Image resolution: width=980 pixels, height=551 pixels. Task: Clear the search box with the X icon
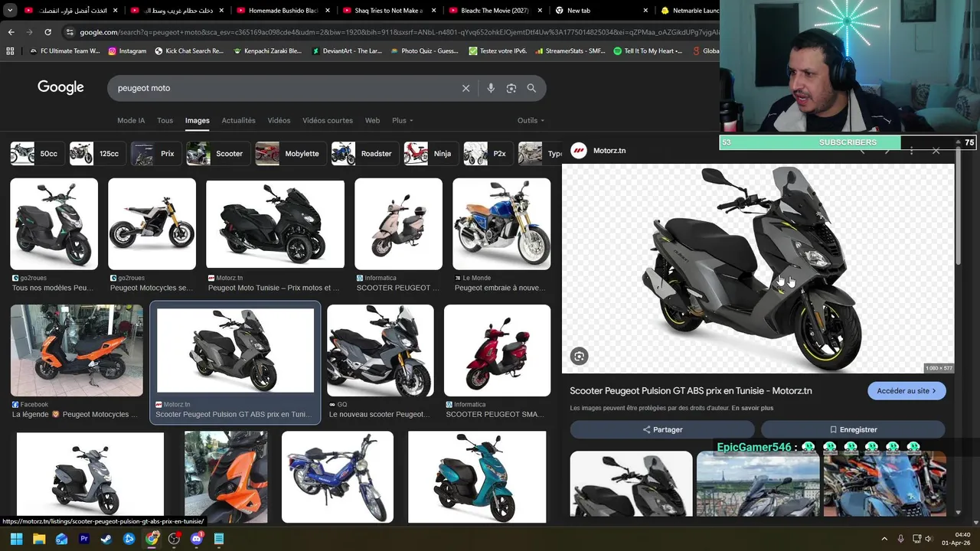coord(465,88)
